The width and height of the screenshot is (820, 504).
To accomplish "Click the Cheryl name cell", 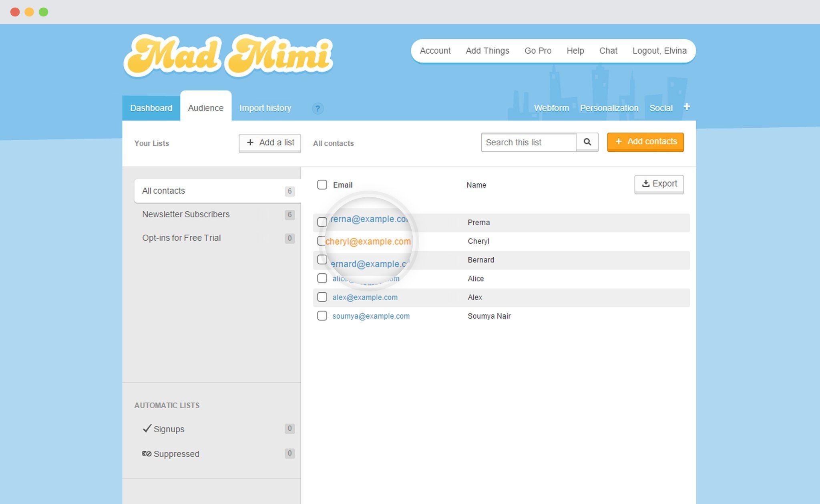I will (478, 241).
